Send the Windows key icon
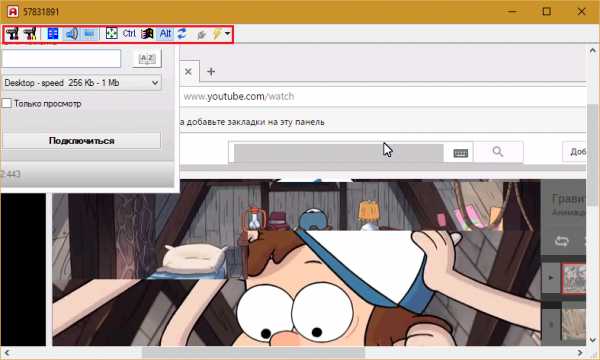 [147, 34]
